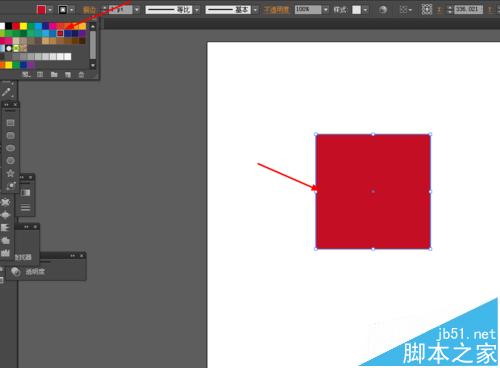Open the Stroke panel lines icon
Image resolution: width=500 pixels, height=368 pixels.
(x=25, y=208)
